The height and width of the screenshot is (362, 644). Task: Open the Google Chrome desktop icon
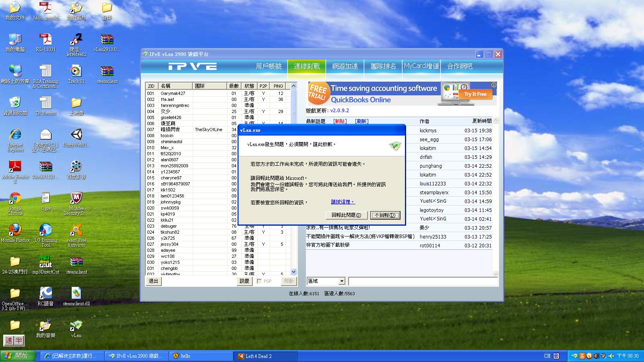tap(15, 199)
